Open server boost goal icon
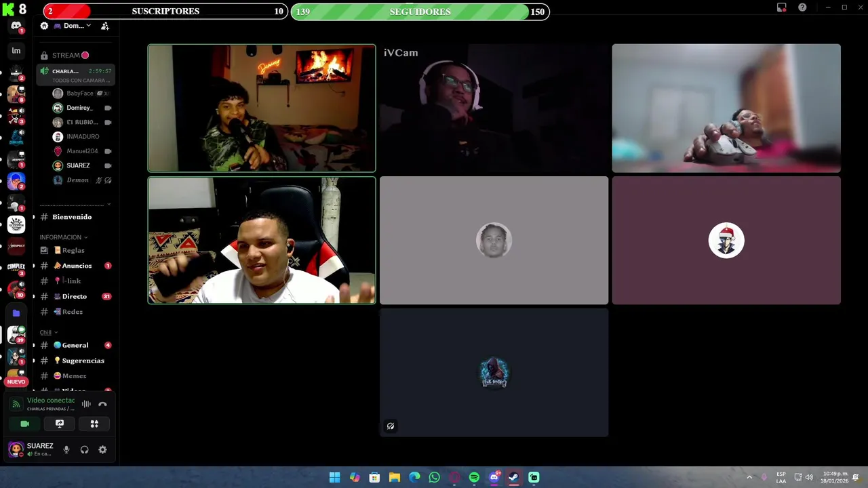The image size is (868, 488). click(44, 26)
